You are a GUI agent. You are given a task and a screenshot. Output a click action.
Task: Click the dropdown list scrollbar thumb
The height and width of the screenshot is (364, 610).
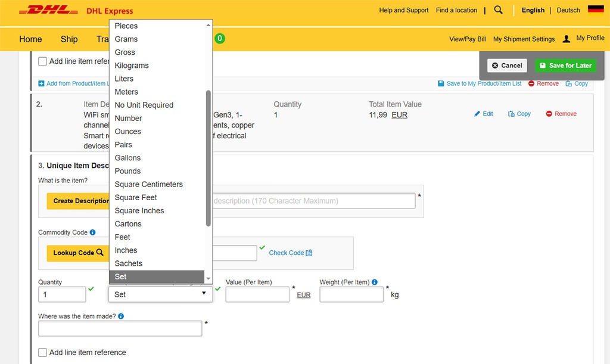pyautogui.click(x=208, y=158)
